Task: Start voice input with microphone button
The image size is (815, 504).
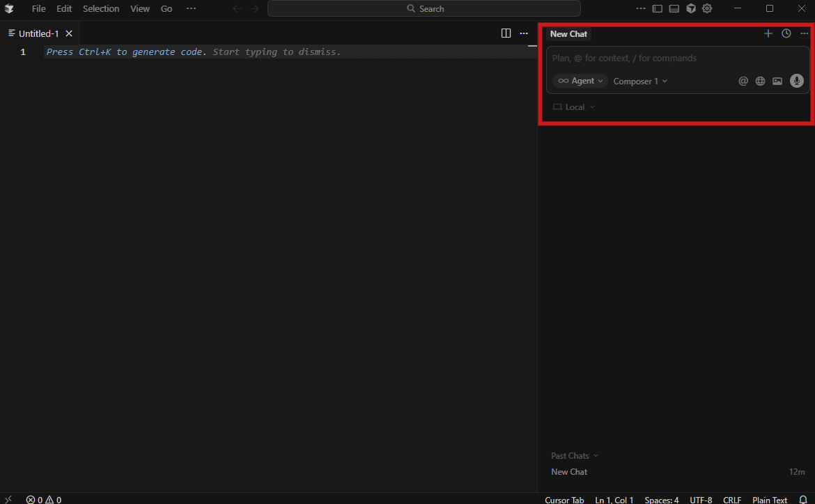Action: (x=797, y=81)
